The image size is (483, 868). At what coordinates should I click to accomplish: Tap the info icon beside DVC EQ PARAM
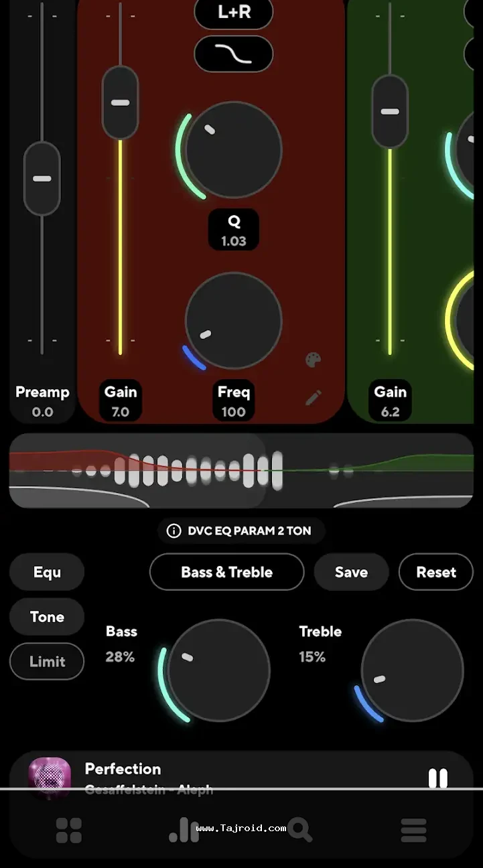[x=174, y=531]
